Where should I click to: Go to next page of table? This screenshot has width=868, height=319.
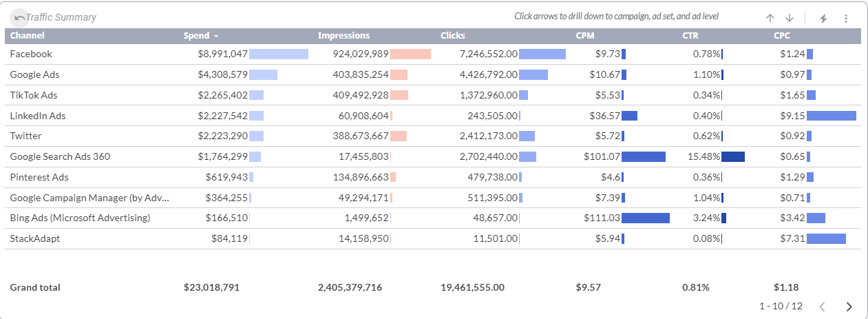tap(849, 307)
